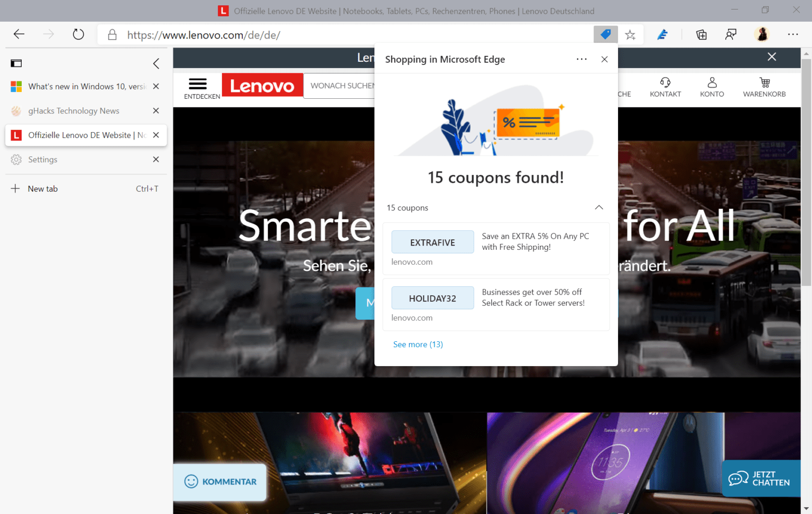Collapse the vertical tabs pane
The height and width of the screenshot is (514, 812).
coord(156,63)
